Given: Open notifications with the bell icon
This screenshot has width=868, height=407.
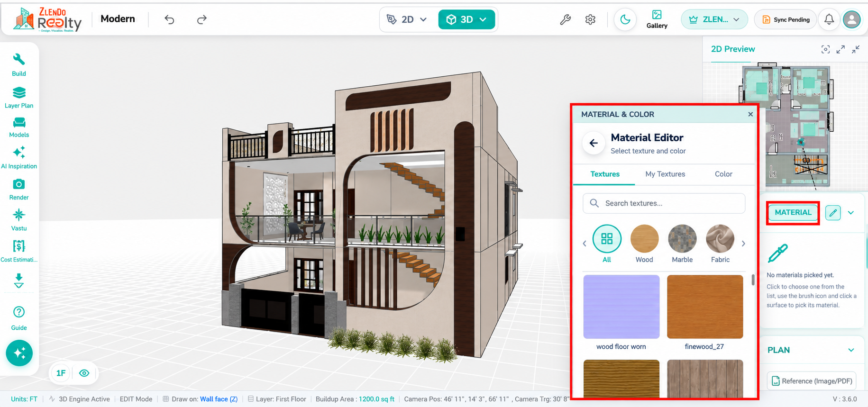Looking at the screenshot, I should [x=829, y=19].
